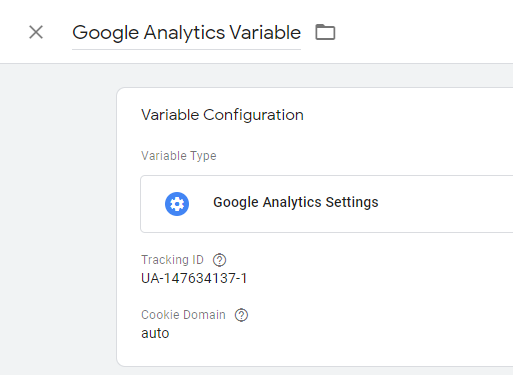Click the Cookie Domain field label
This screenshot has height=375, width=513.
pos(183,315)
